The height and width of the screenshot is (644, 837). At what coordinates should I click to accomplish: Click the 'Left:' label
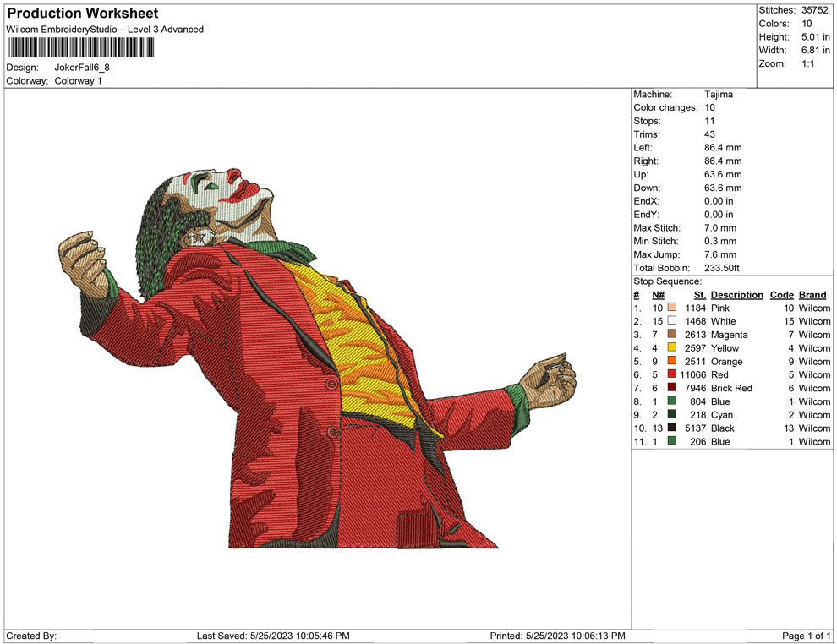pyautogui.click(x=643, y=147)
